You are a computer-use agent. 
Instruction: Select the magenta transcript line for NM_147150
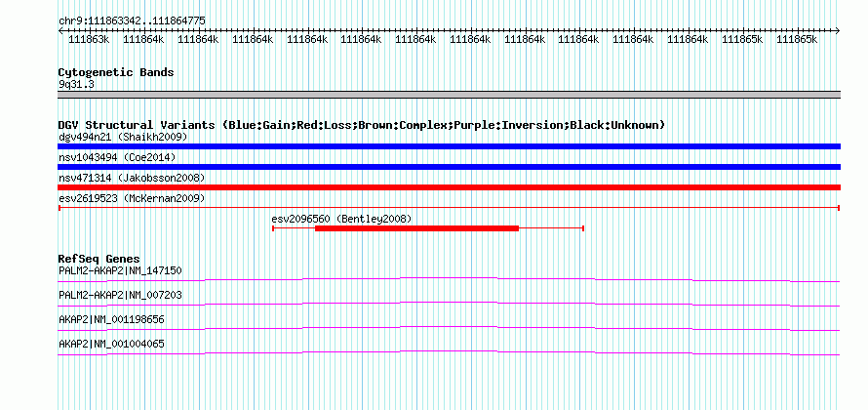(x=449, y=279)
